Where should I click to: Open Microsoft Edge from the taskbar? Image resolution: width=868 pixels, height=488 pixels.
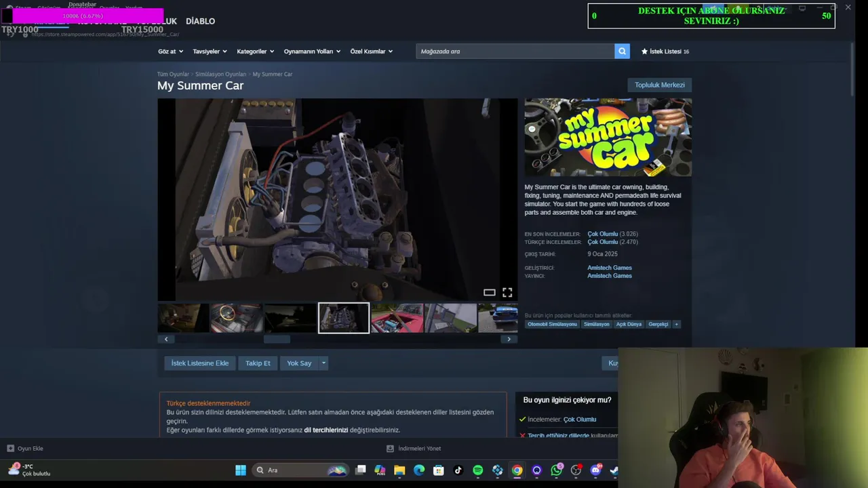(419, 470)
